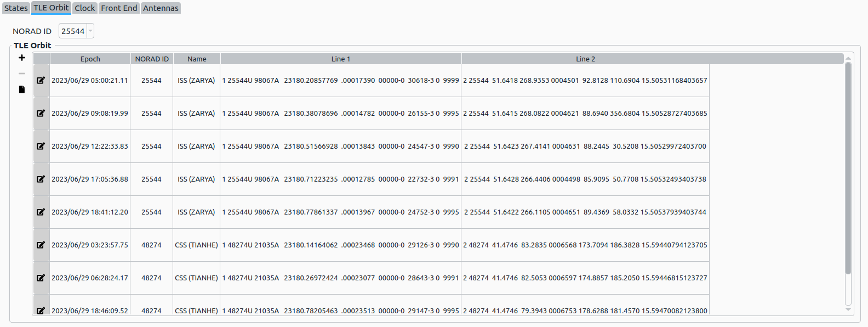Switch to the States tab
868x327 pixels.
coord(16,8)
